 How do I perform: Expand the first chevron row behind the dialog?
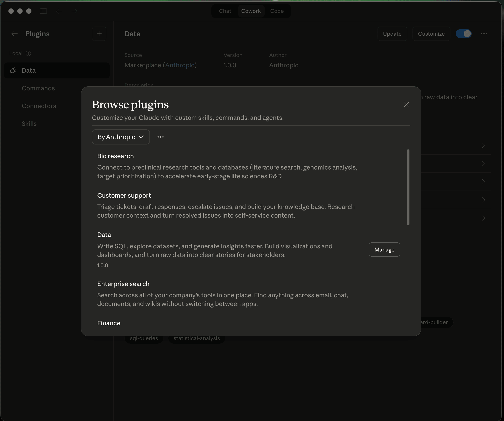[484, 145]
